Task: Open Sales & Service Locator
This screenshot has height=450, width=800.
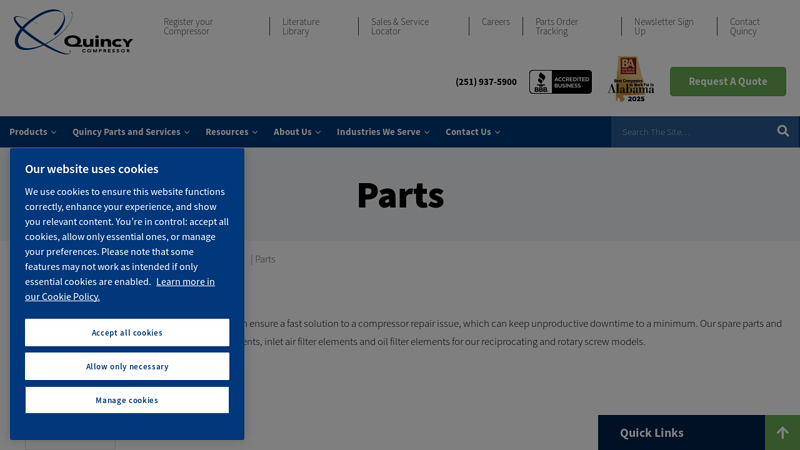Action: [399, 27]
